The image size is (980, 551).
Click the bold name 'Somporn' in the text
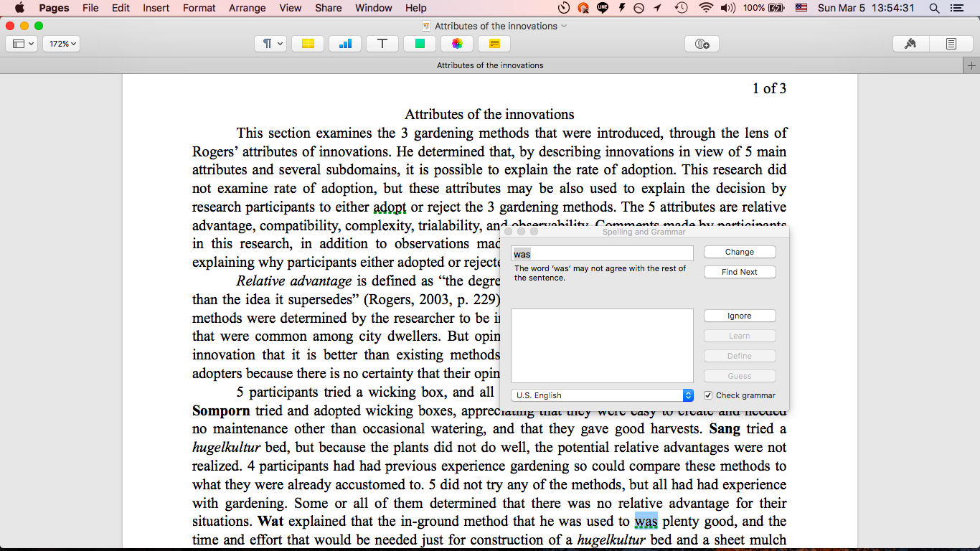click(221, 411)
